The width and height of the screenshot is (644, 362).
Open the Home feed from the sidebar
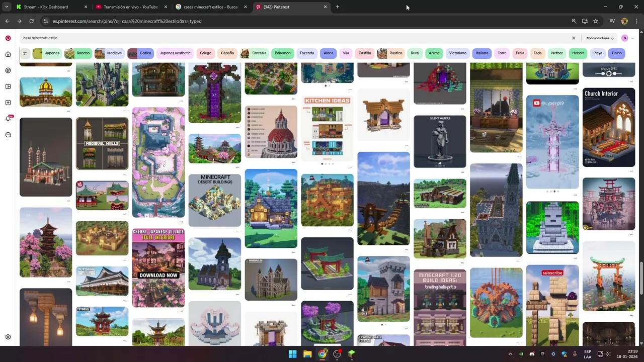(x=8, y=54)
